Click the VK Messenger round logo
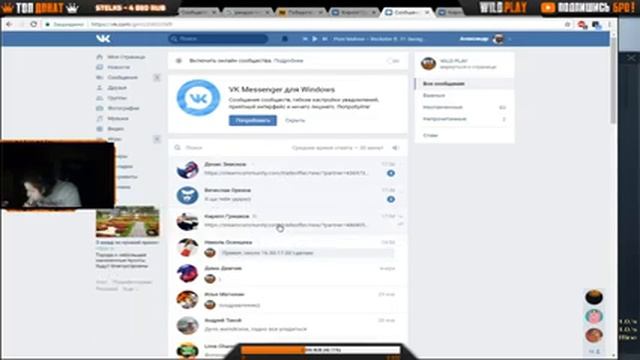 coord(198,98)
